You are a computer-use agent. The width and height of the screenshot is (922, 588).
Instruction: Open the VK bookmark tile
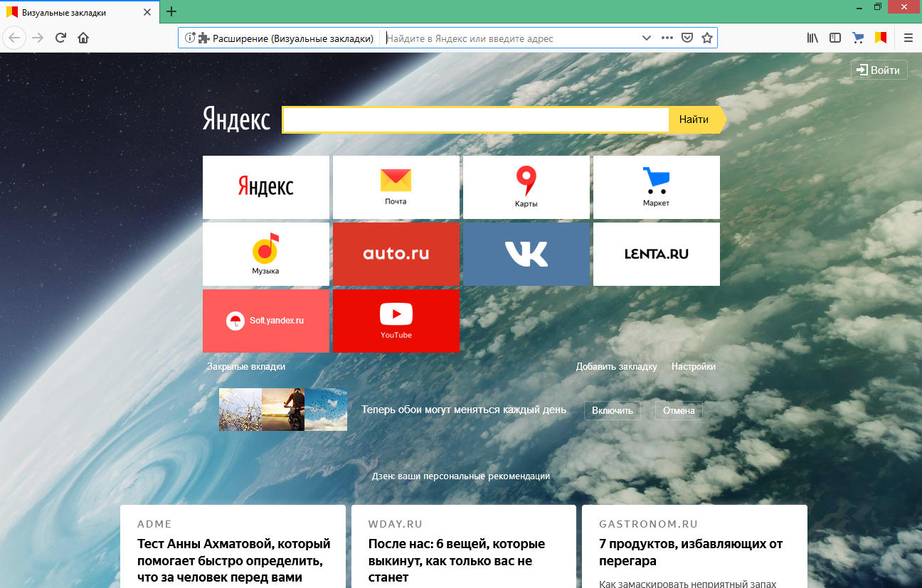point(526,254)
